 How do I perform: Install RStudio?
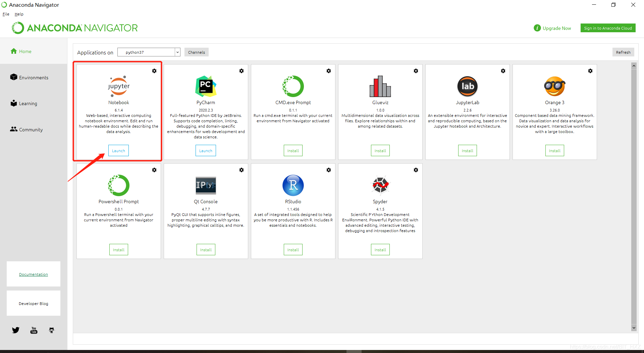tap(293, 250)
